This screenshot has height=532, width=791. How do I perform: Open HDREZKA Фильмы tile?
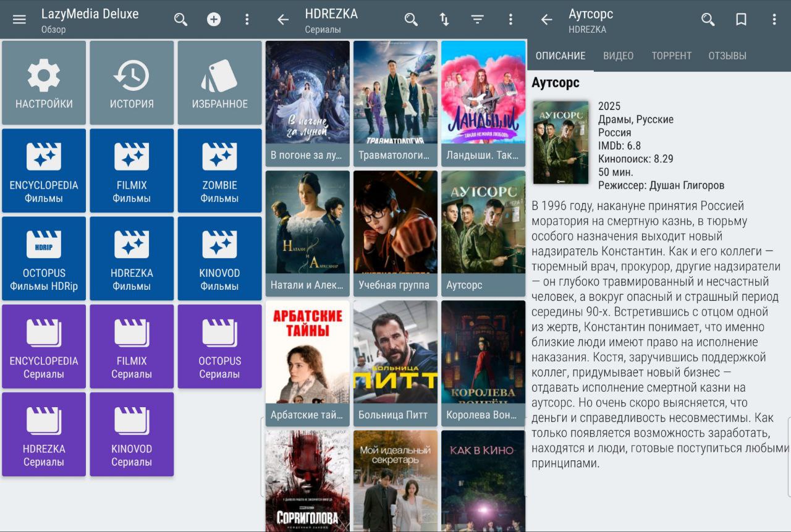pos(132,258)
